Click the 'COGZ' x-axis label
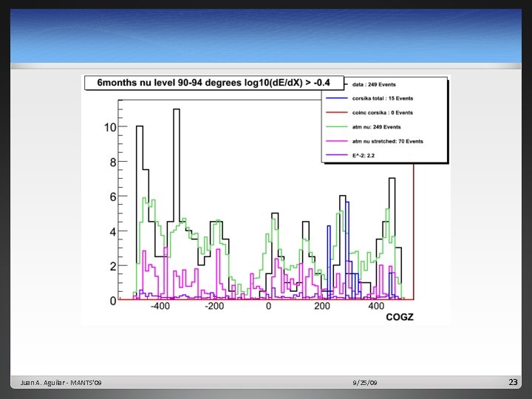 tap(400, 317)
